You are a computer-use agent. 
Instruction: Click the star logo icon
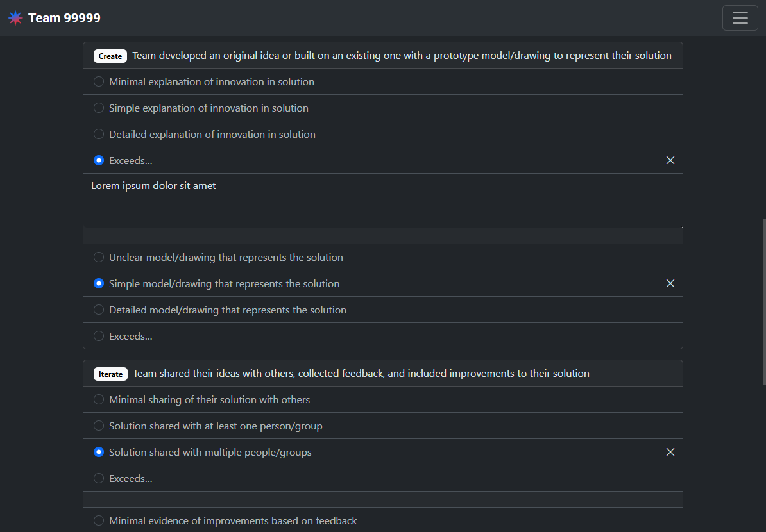[x=15, y=18]
